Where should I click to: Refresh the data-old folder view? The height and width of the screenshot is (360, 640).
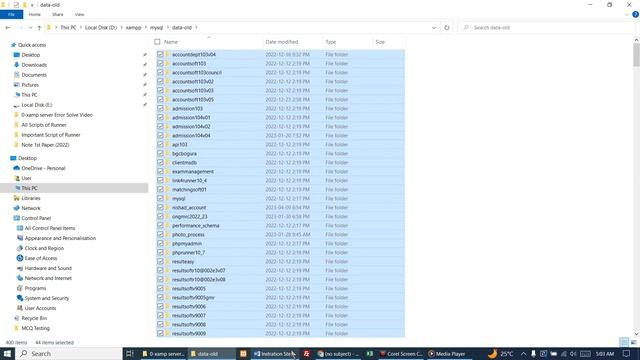[x=447, y=28]
